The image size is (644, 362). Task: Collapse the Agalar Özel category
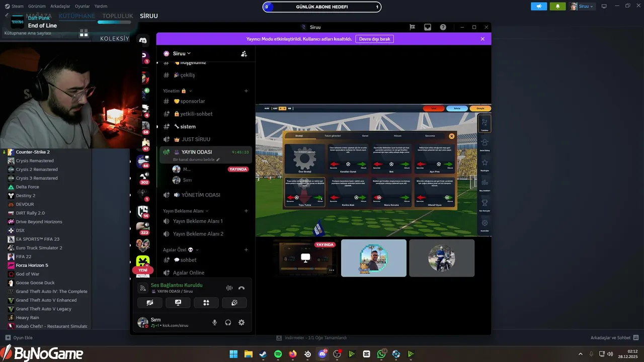pyautogui.click(x=181, y=250)
